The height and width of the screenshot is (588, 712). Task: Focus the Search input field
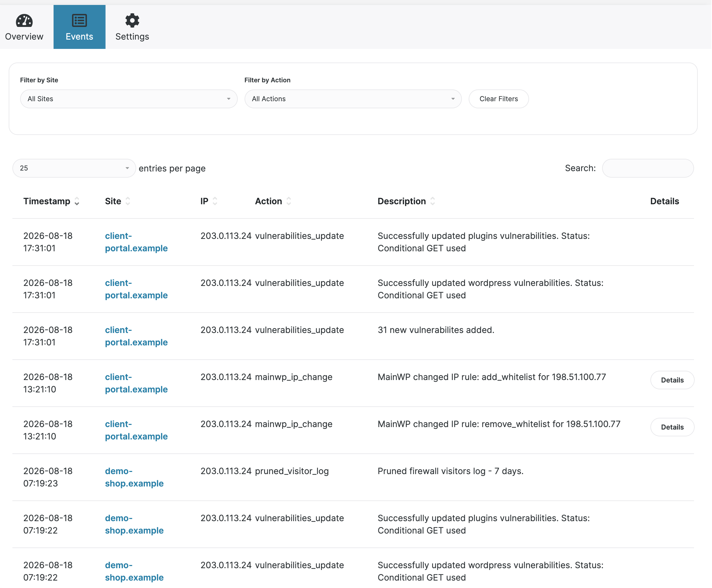coord(648,168)
